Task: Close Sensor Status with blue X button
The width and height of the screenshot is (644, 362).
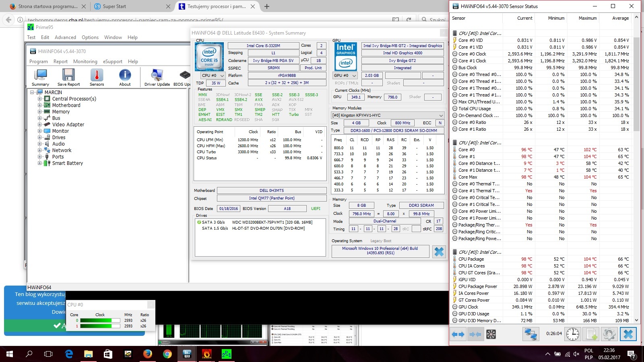Action: click(x=628, y=334)
